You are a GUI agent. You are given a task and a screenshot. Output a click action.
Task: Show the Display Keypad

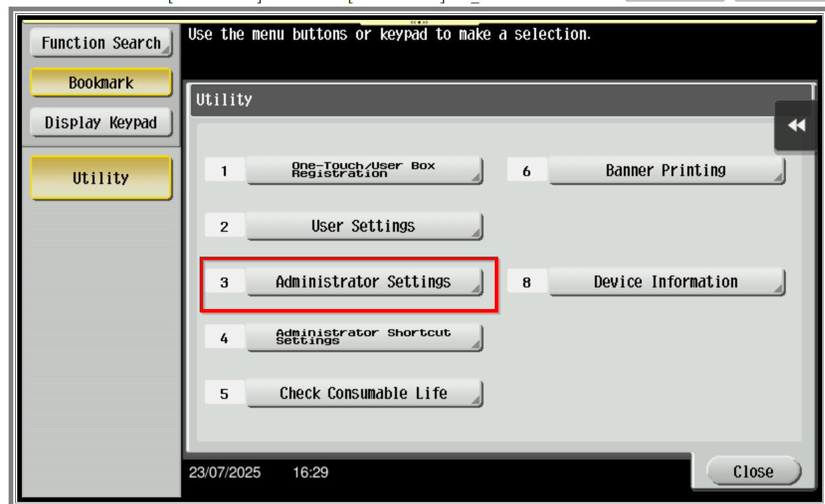pyautogui.click(x=101, y=123)
